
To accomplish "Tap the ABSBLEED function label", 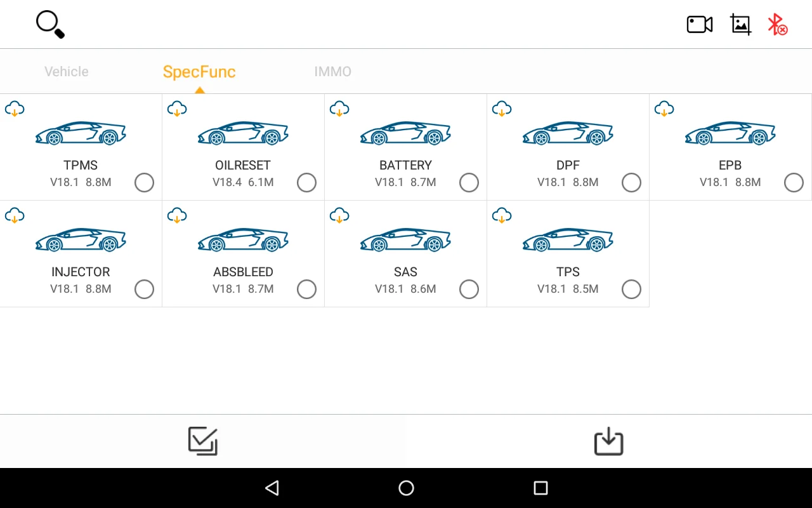I will (243, 272).
